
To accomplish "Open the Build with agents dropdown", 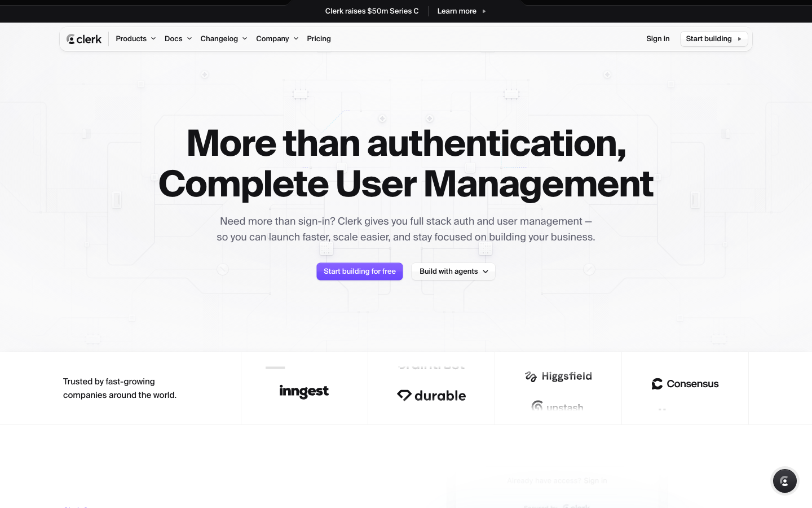I will pos(453,271).
